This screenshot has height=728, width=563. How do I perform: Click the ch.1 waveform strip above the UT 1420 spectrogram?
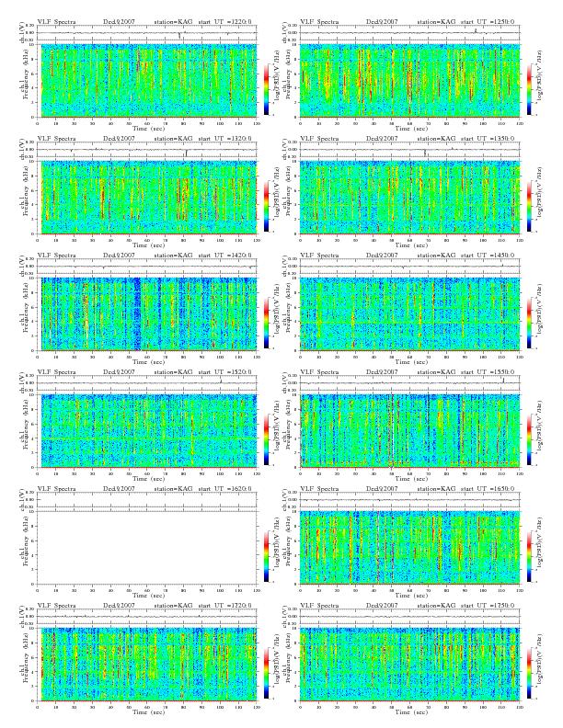tap(147, 267)
